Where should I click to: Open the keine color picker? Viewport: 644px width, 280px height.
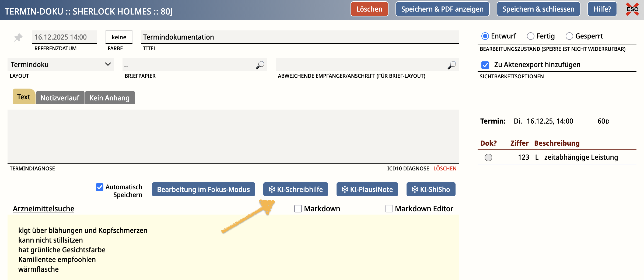119,37
